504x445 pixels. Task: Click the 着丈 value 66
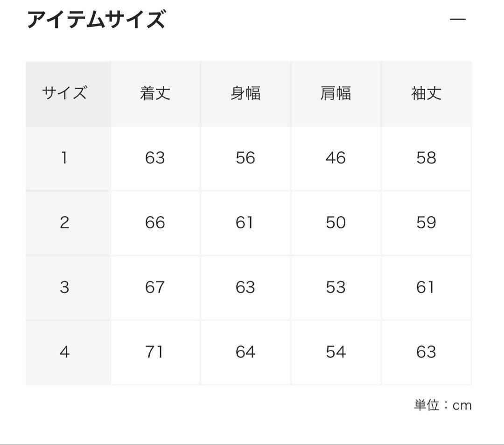click(x=155, y=222)
